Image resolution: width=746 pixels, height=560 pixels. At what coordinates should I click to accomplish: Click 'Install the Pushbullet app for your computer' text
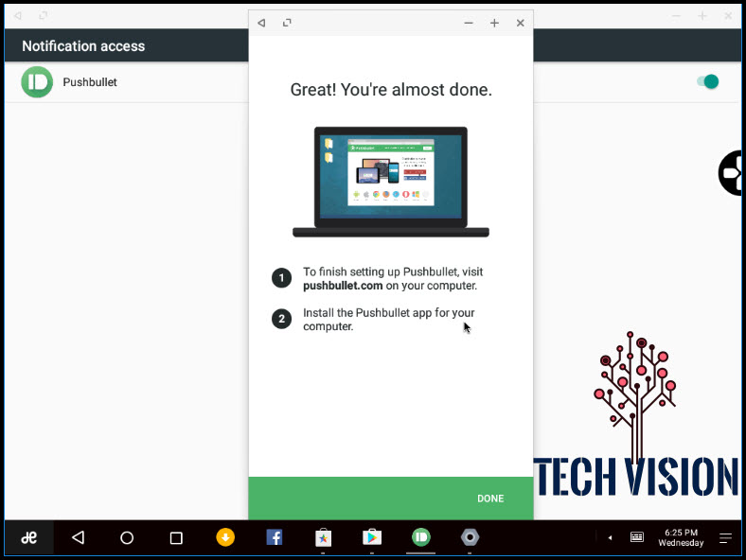389,320
